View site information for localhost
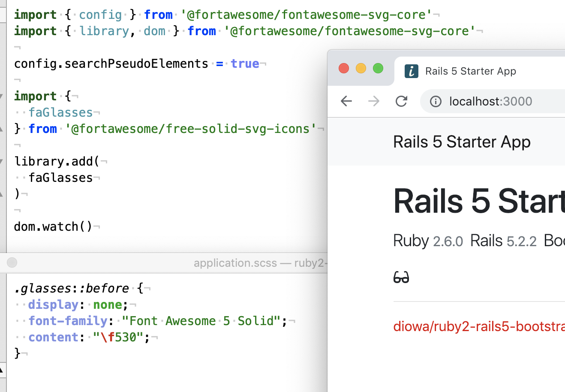This screenshot has width=565, height=392. pyautogui.click(x=436, y=101)
